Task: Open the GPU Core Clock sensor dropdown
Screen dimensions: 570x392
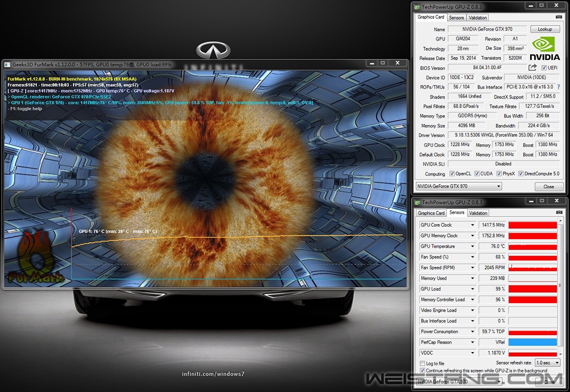Action: 473,225
